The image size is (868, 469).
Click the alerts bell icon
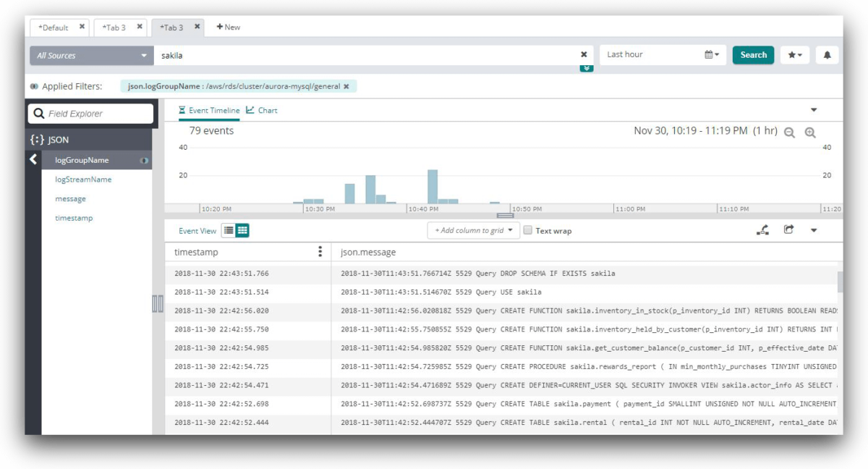tap(827, 55)
